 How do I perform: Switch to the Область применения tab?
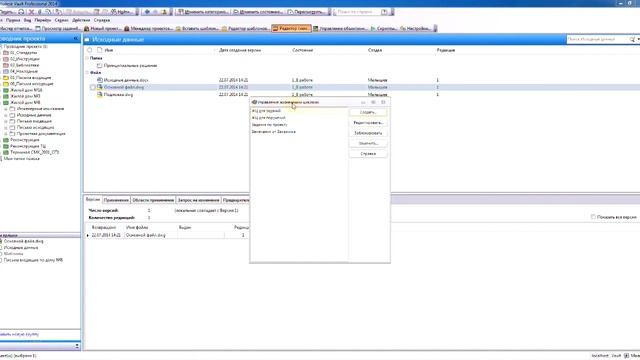(x=153, y=200)
